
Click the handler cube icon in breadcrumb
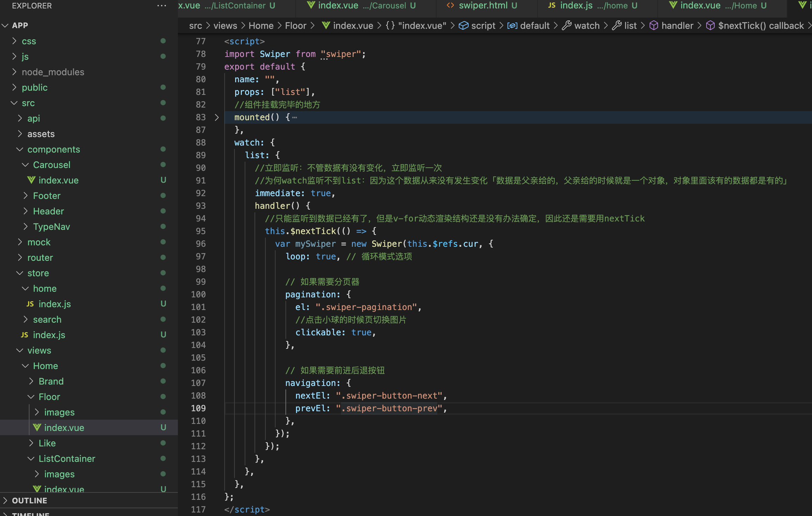click(653, 26)
